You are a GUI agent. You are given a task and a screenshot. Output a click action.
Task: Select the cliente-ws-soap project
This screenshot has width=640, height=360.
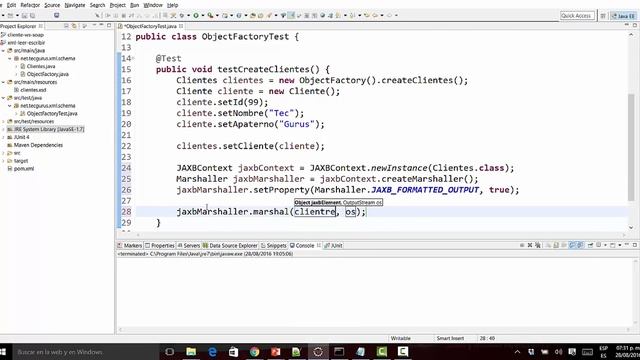coord(25,35)
